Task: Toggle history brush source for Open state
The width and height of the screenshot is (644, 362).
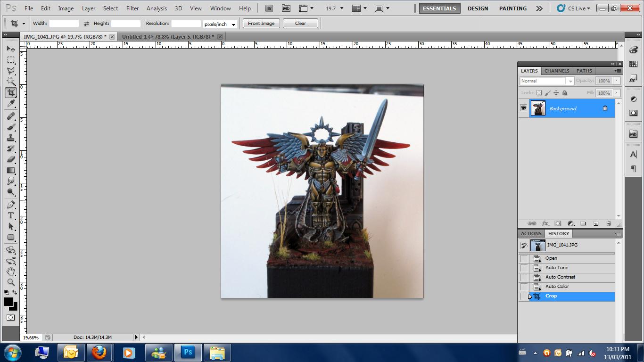Action: tap(524, 258)
